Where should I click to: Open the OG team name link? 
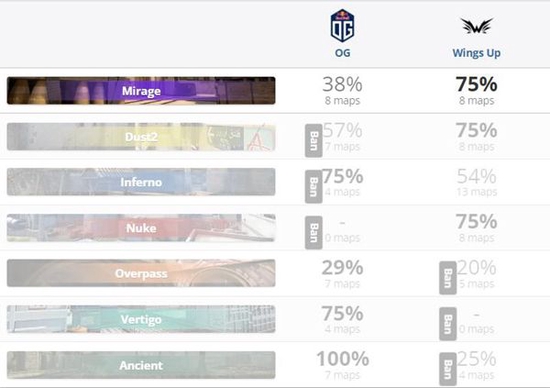click(x=342, y=53)
